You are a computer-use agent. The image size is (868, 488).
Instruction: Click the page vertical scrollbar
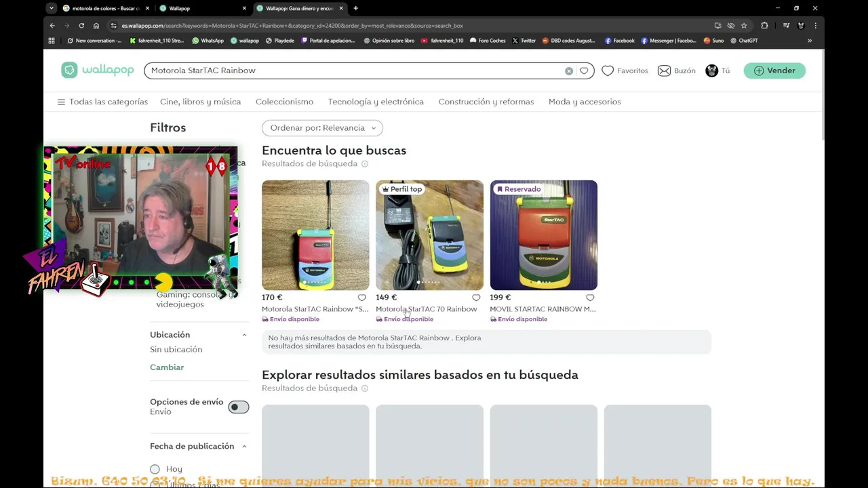(x=822, y=95)
